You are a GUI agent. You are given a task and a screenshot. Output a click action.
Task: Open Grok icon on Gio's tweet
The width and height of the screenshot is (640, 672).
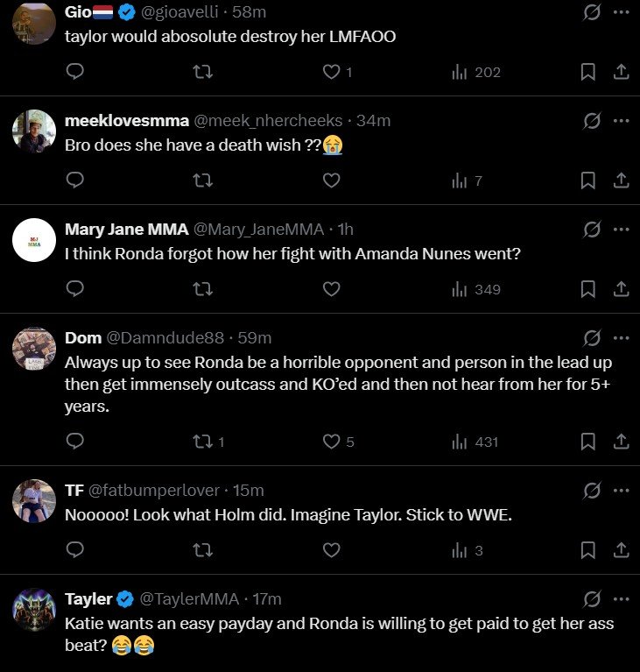(592, 12)
